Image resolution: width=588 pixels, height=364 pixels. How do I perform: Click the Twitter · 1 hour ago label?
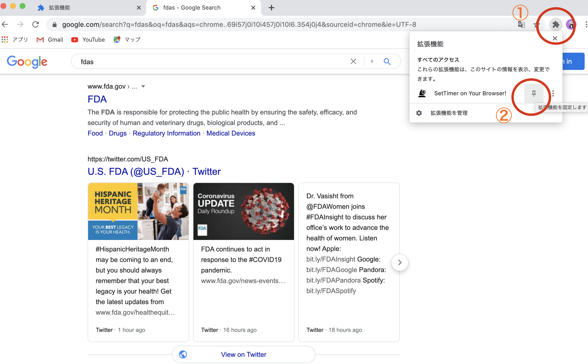[x=120, y=330]
